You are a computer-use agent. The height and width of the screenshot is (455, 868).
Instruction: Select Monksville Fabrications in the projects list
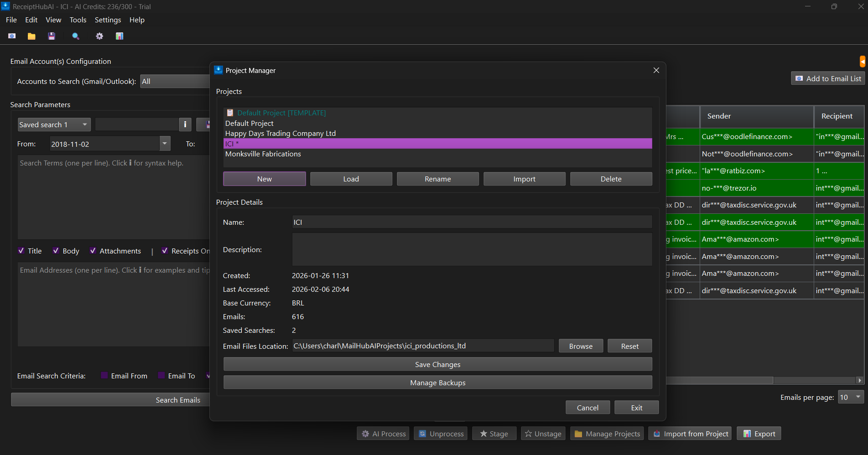[263, 154]
